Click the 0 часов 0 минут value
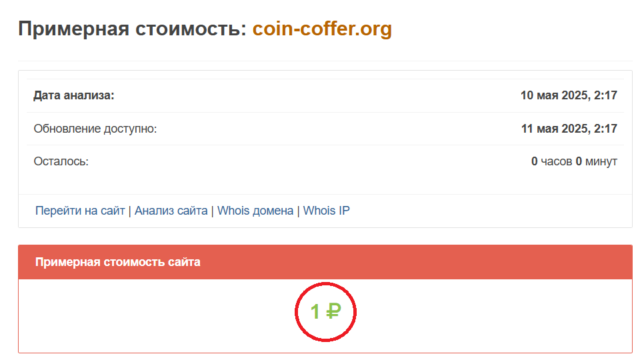Image resolution: width=638 pixels, height=364 pixels. pos(574,161)
